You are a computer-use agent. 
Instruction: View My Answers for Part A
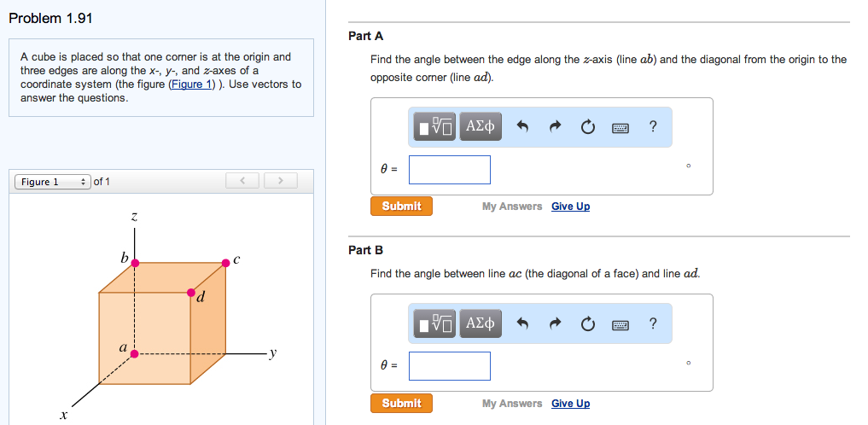[511, 207]
